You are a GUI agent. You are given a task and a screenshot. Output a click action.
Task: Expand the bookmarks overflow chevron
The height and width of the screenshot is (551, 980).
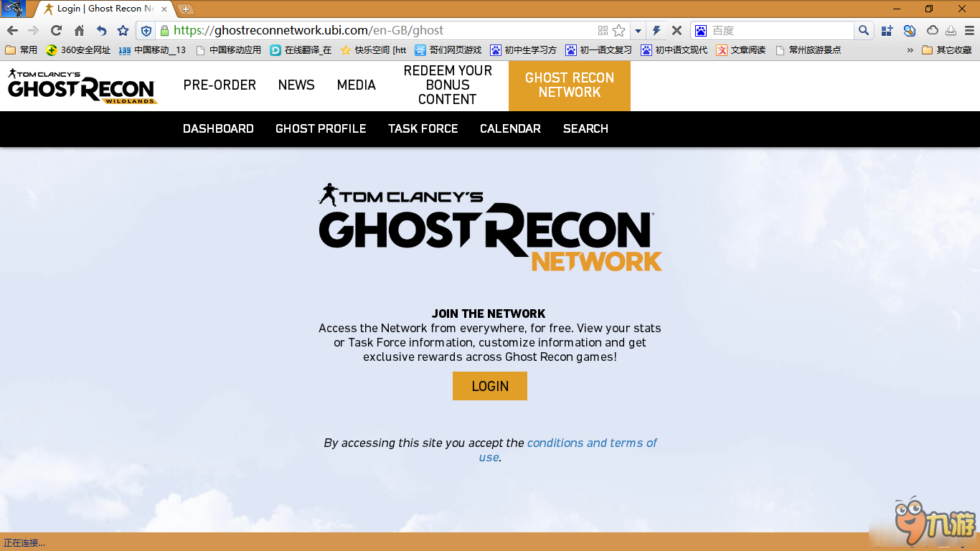point(910,50)
